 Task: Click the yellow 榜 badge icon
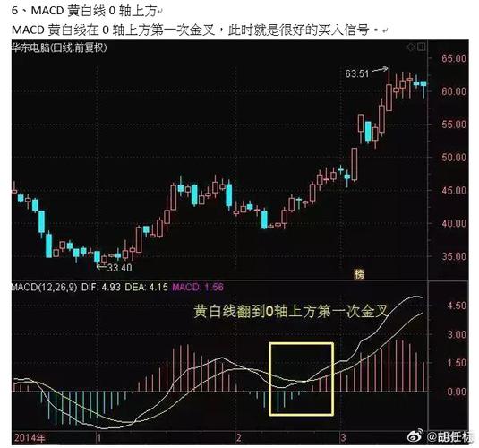coord(359,273)
